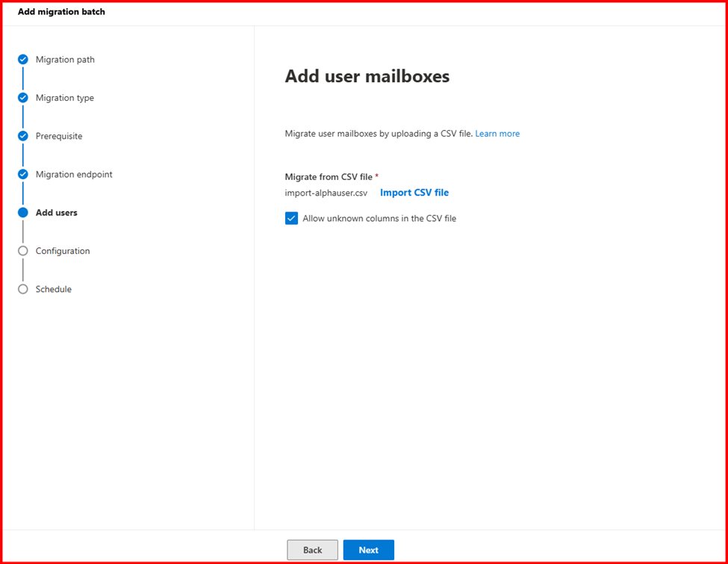The height and width of the screenshot is (564, 728).
Task: Click the Migration path completed checkmark icon
Action: click(x=22, y=60)
